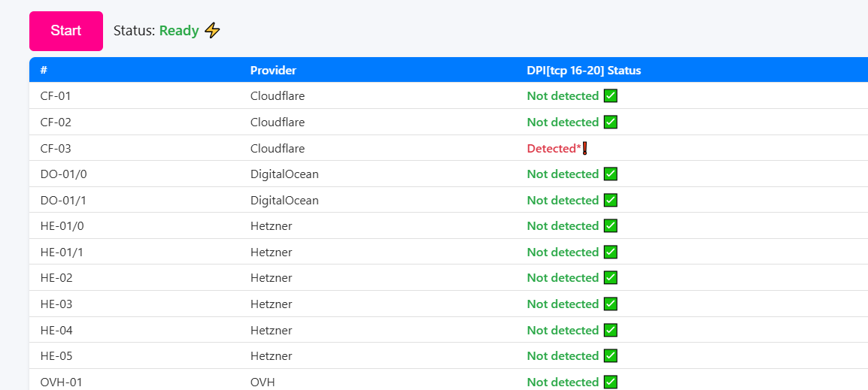Click the green checkmark in row HE-03
Viewport: 868px width, 390px height.
click(x=611, y=304)
